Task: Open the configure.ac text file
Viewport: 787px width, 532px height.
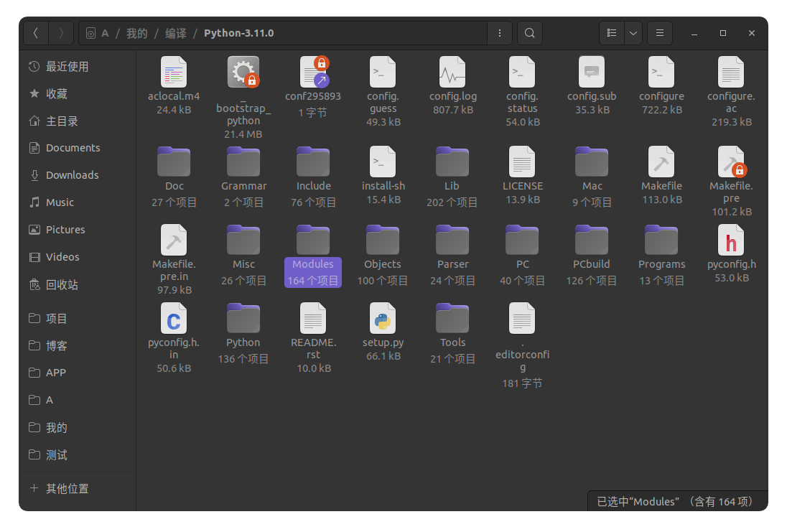Action: (731, 73)
